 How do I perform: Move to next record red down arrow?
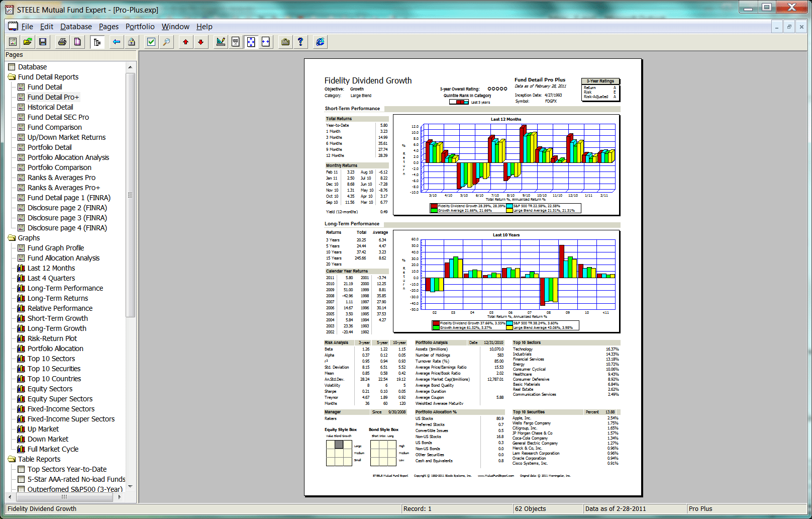(201, 42)
